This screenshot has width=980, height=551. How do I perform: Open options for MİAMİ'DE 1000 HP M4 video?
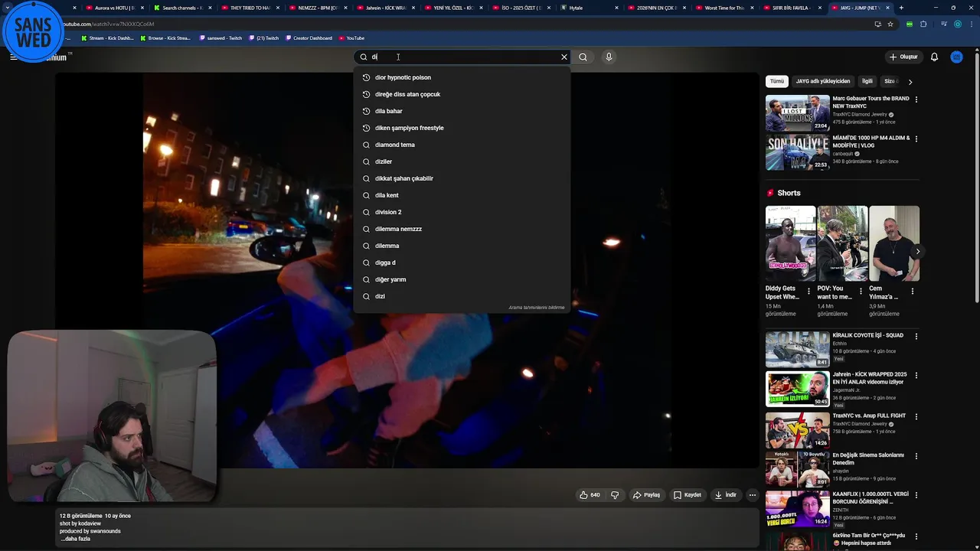(916, 139)
